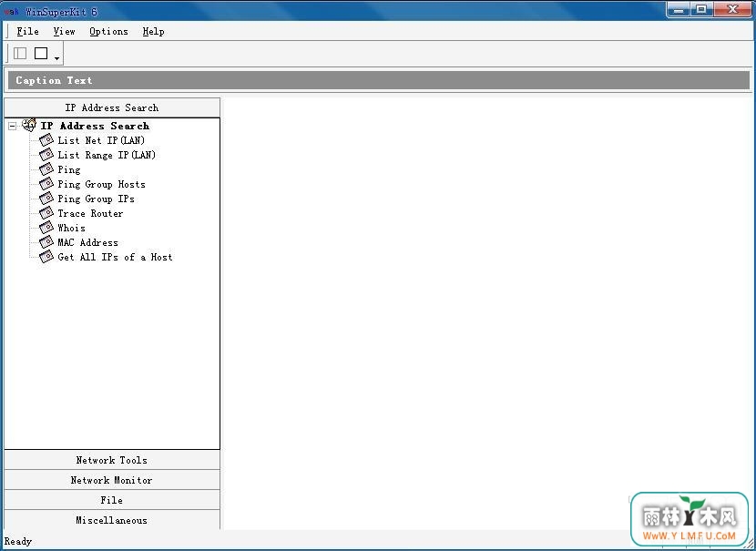Click the icon next to MAC Address
756x551 pixels.
pos(46,242)
